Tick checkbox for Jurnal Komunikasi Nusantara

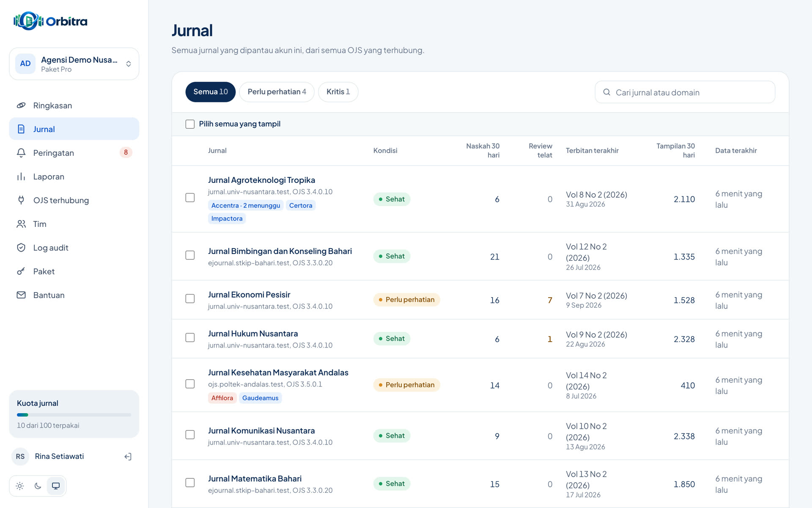pos(190,435)
